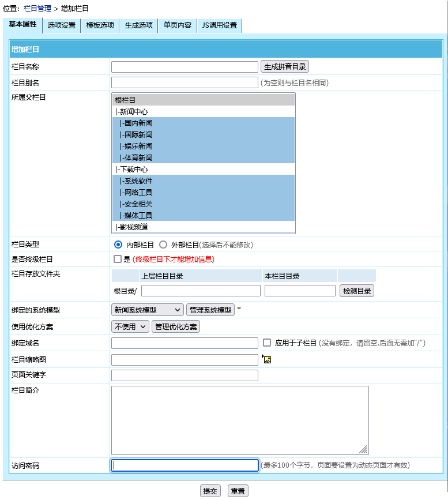The image size is (448, 500).
Task: Select the 内部栏目 radio button
Action: [119, 245]
